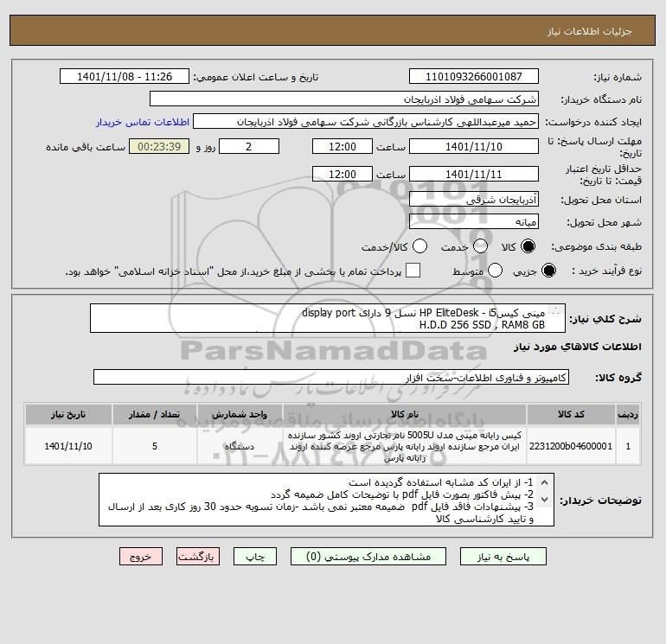This screenshot has height=644, width=666.
Task: Click the buyer notes text area
Action: (x=326, y=500)
